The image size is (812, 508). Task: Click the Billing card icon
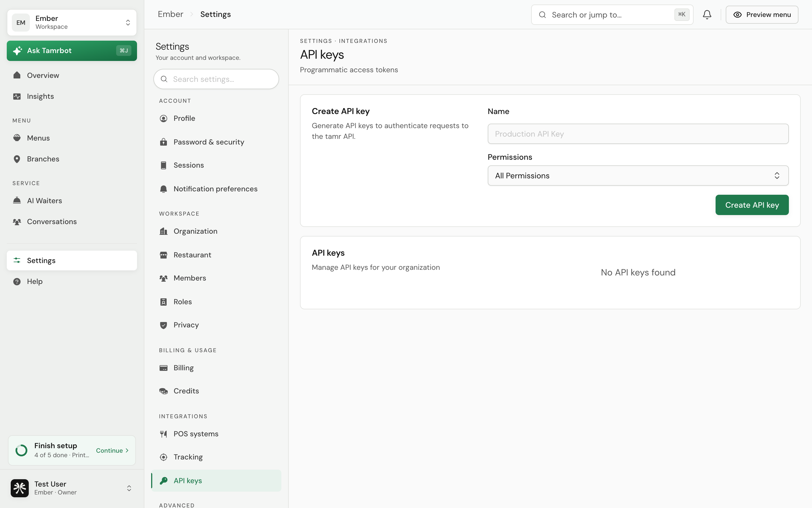click(164, 368)
